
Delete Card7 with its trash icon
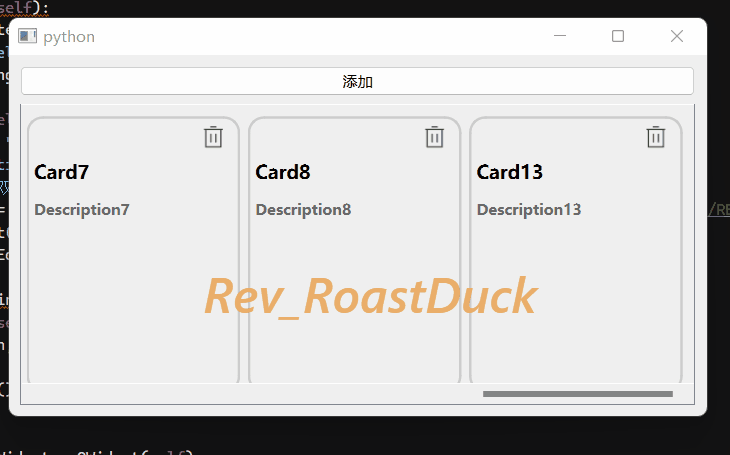coord(213,137)
